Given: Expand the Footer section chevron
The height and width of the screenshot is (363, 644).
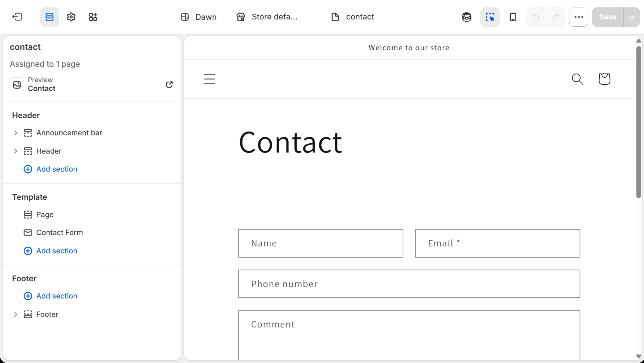Looking at the screenshot, I should pyautogui.click(x=16, y=314).
